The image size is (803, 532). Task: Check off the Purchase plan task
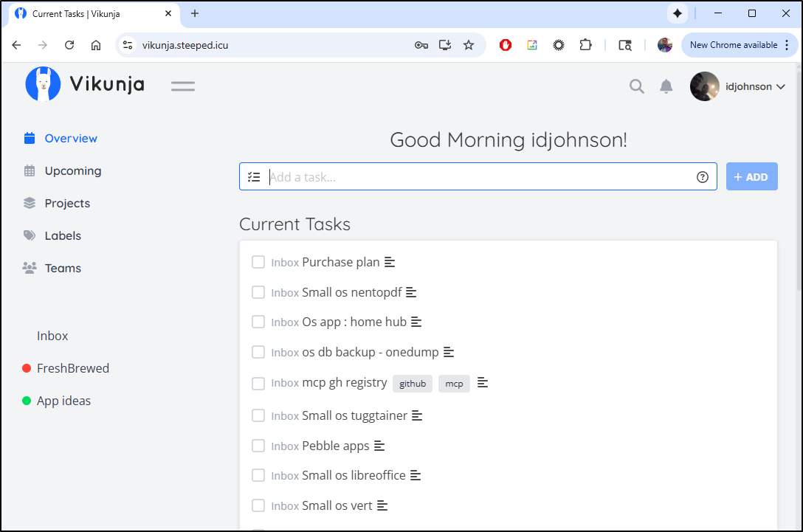click(258, 262)
